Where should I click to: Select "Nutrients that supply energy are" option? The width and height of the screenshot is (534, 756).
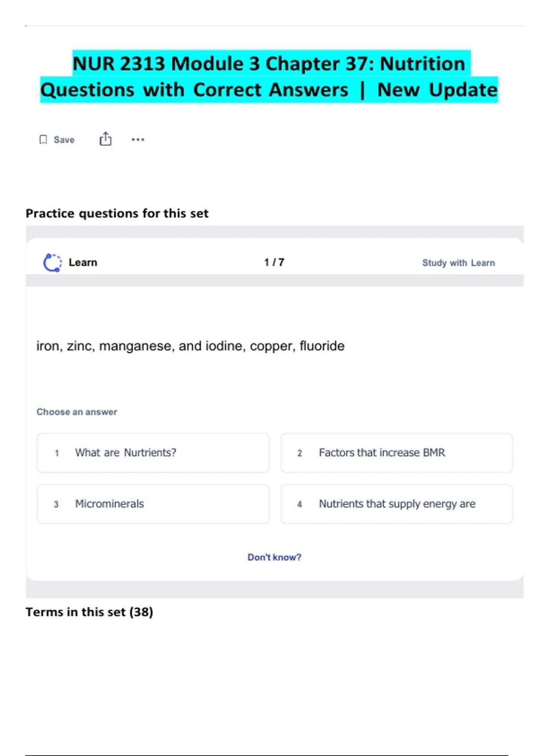click(x=396, y=504)
